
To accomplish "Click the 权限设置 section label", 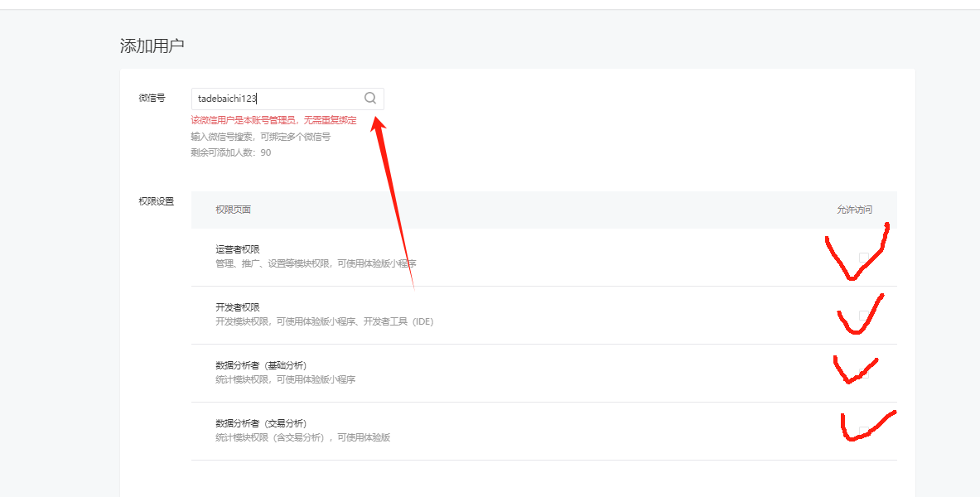I will (x=156, y=201).
